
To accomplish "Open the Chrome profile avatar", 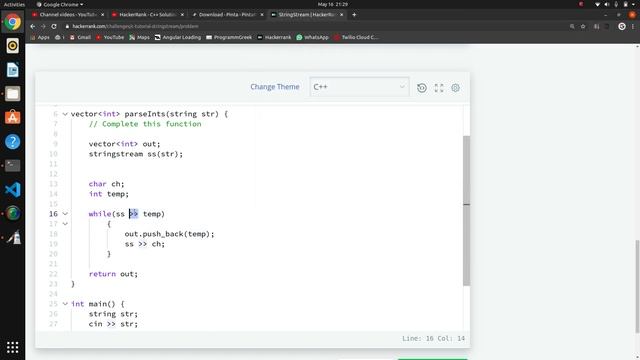I will 622,26.
